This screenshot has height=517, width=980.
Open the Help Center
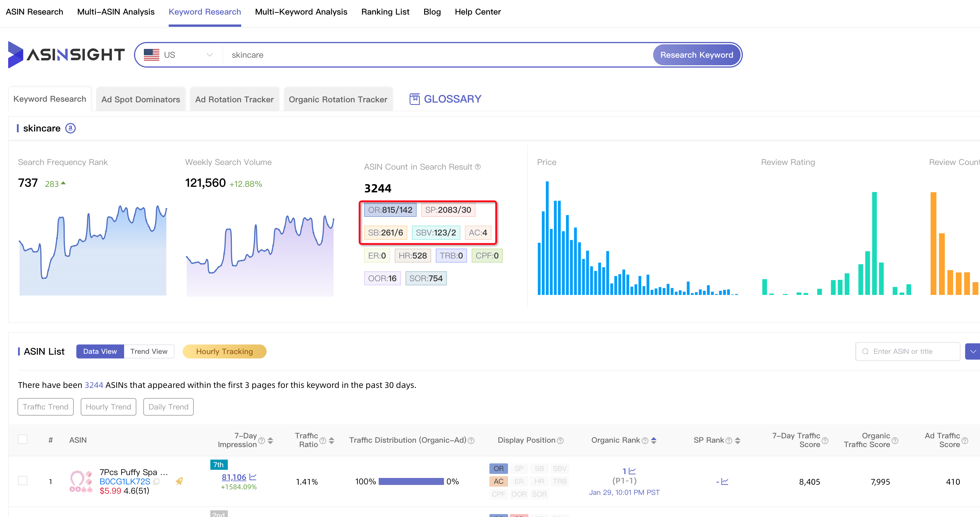(477, 12)
